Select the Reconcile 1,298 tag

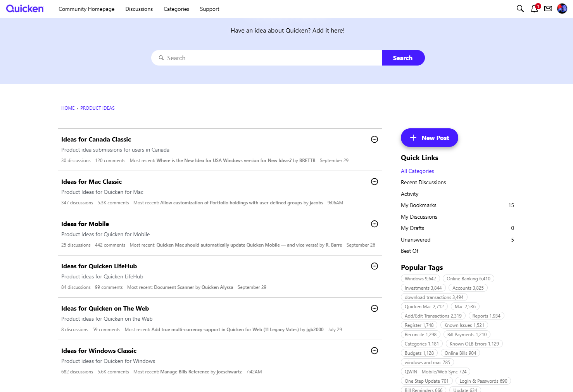pyautogui.click(x=420, y=335)
